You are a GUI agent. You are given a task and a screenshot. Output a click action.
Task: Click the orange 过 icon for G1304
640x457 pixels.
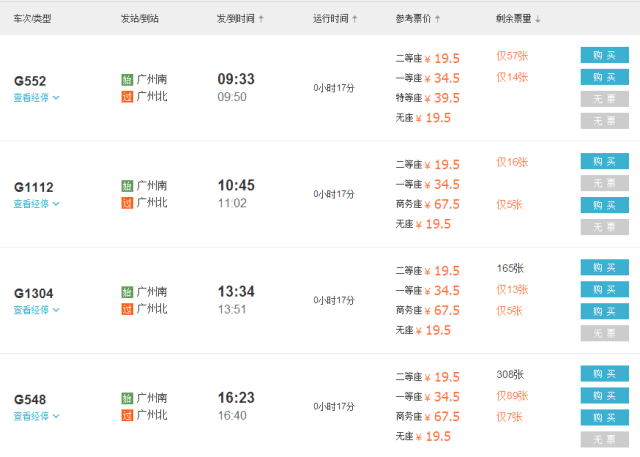pyautogui.click(x=127, y=309)
